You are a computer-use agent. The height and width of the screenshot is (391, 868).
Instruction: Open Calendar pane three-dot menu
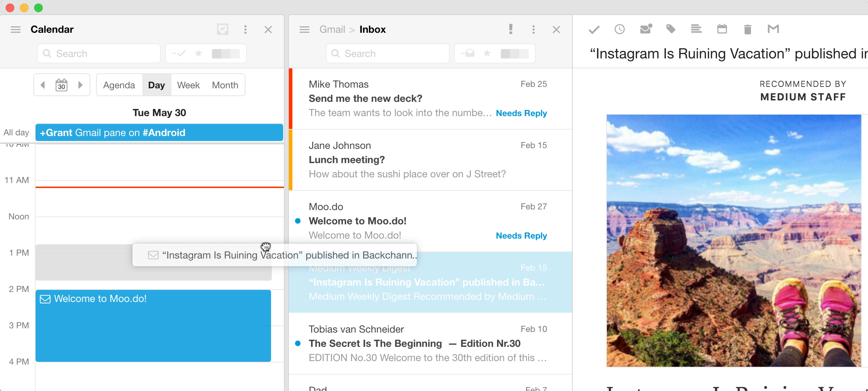pyautogui.click(x=245, y=29)
